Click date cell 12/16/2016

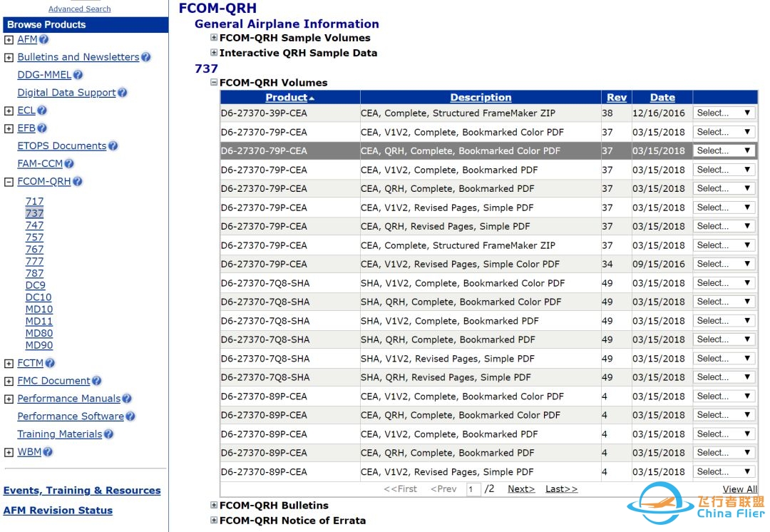659,113
